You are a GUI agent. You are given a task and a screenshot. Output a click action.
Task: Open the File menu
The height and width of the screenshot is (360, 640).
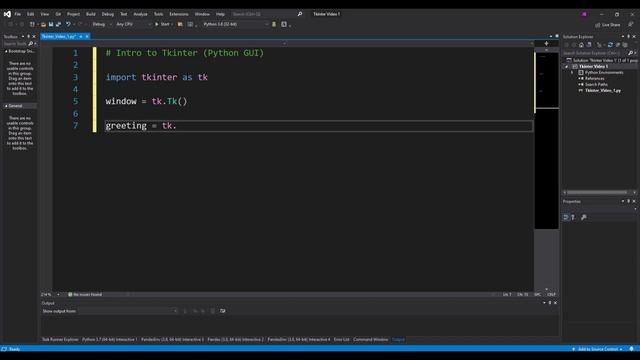pos(18,14)
